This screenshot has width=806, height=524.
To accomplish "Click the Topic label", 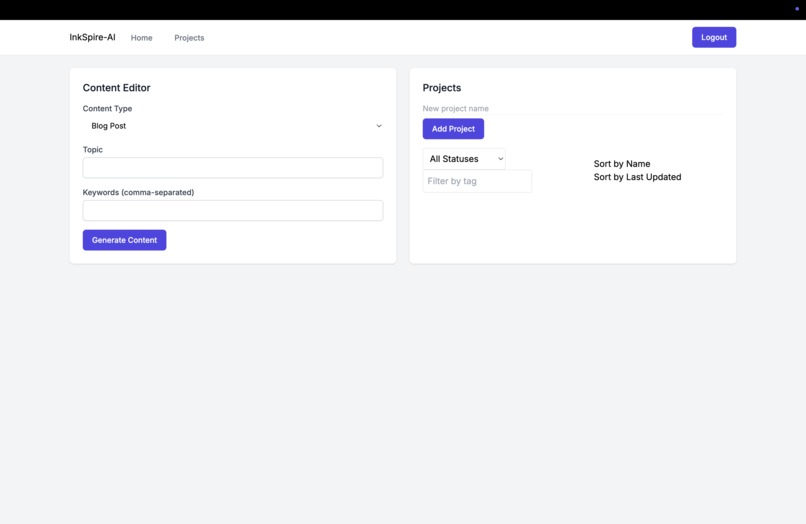I will (x=93, y=150).
